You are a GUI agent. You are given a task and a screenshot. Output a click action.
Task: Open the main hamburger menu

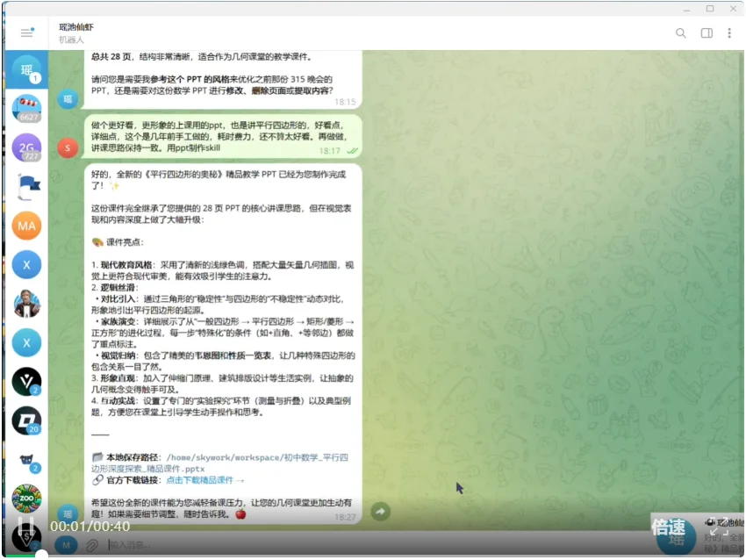(x=27, y=34)
